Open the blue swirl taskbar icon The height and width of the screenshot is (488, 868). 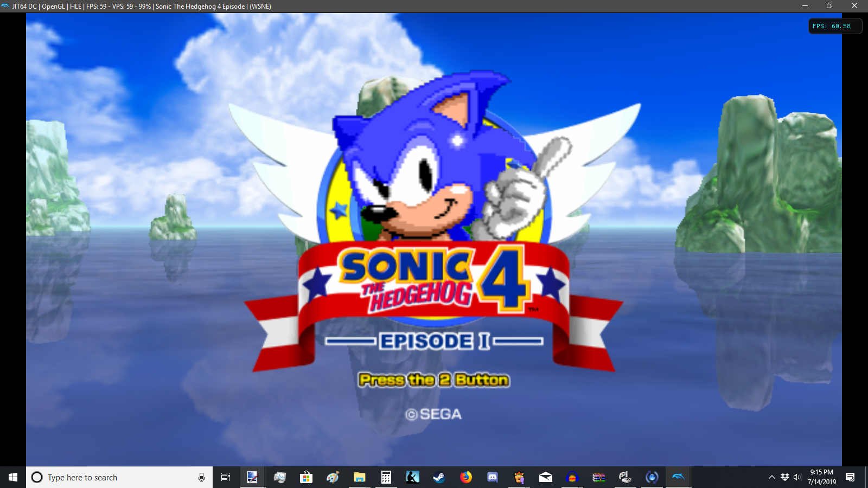pyautogui.click(x=652, y=477)
